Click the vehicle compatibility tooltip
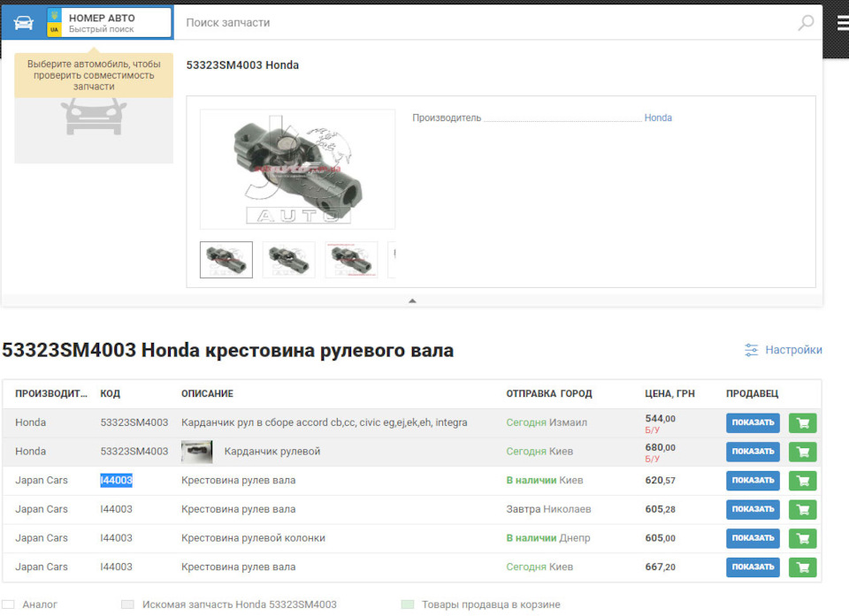Viewport: 849px width, 616px height. tap(94, 75)
